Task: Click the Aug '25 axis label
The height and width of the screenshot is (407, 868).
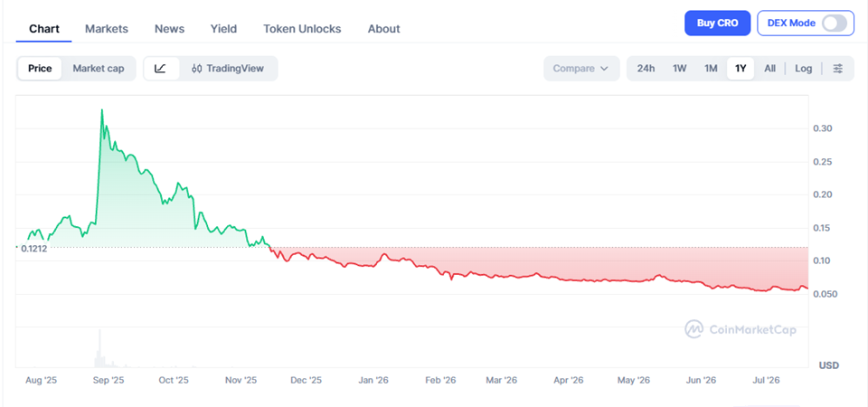Action: click(42, 381)
